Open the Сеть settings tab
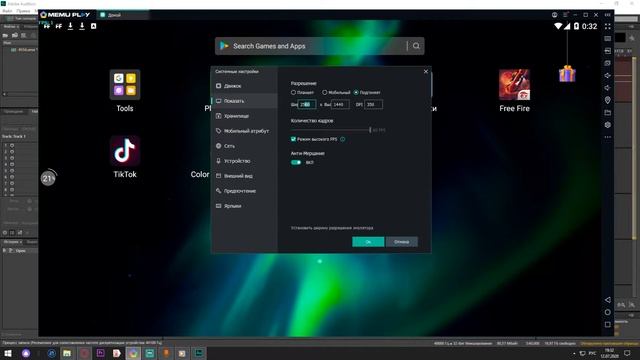The width and height of the screenshot is (640, 360). click(244, 146)
